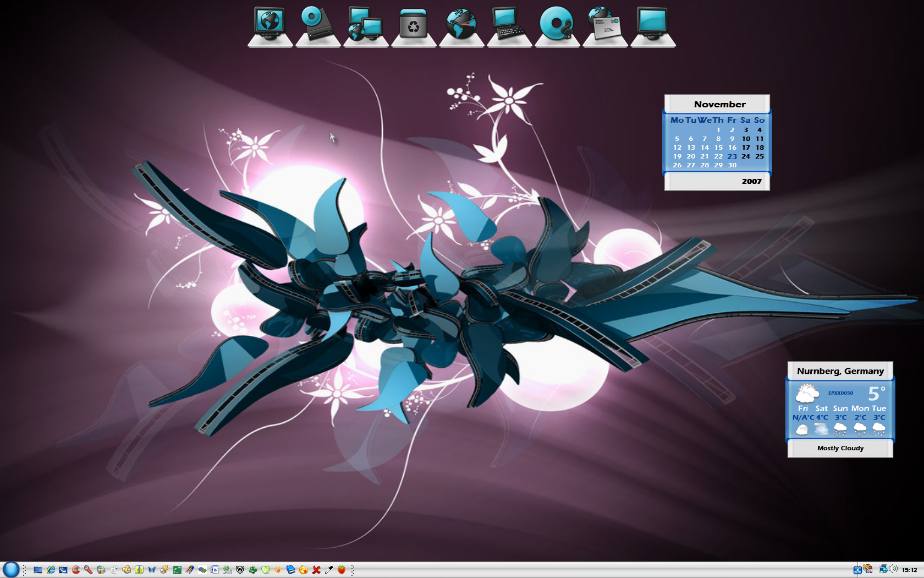Click the red wrench quick launch icon
The width and height of the screenshot is (924, 578).
pos(88,570)
